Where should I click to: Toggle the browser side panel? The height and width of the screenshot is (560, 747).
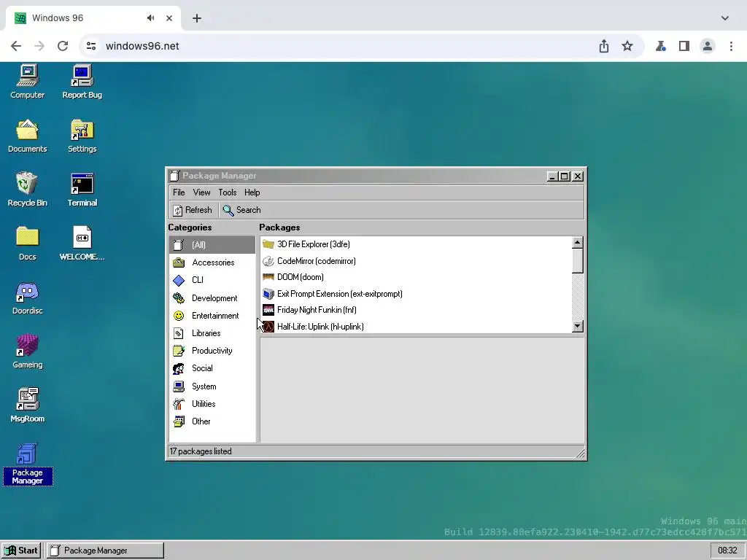(x=684, y=46)
